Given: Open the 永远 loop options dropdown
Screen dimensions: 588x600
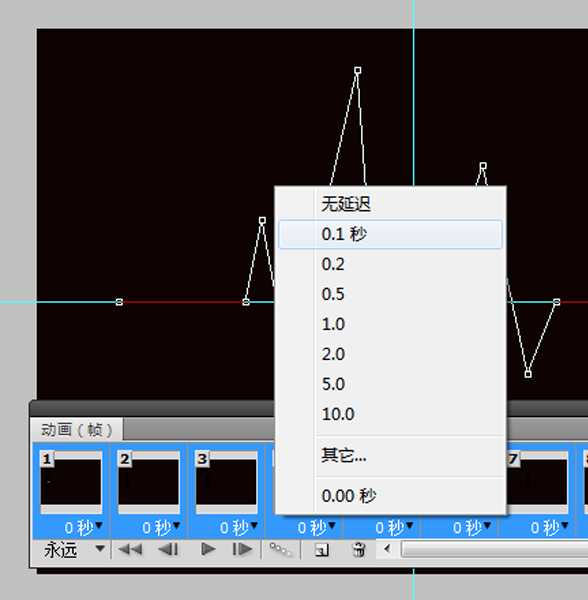Looking at the screenshot, I should click(x=75, y=550).
